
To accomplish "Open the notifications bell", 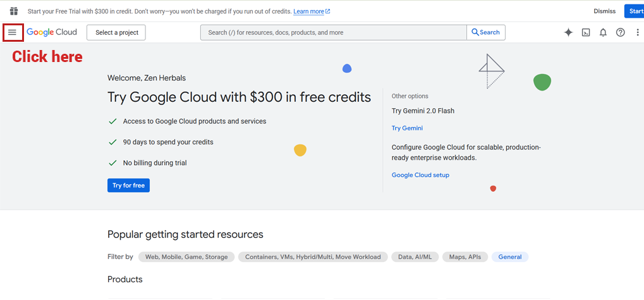I will [x=603, y=32].
